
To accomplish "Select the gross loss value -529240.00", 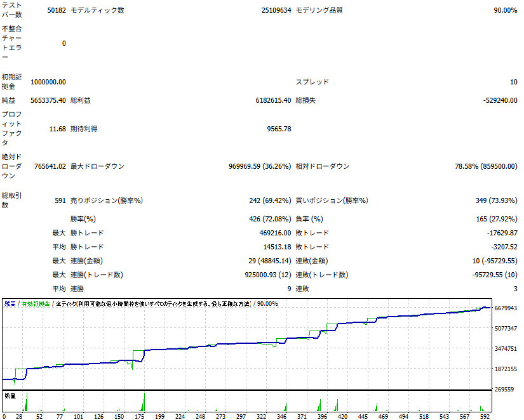I will tap(500, 100).
